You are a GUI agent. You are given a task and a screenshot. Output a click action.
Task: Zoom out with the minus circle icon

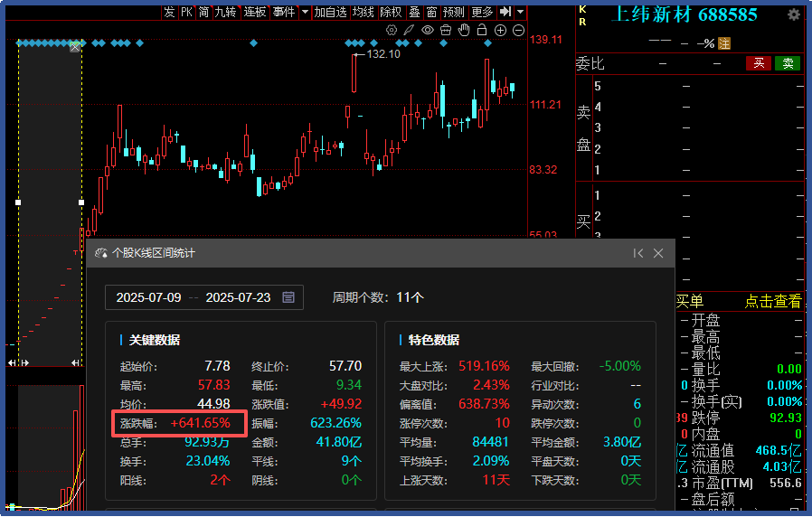click(519, 30)
